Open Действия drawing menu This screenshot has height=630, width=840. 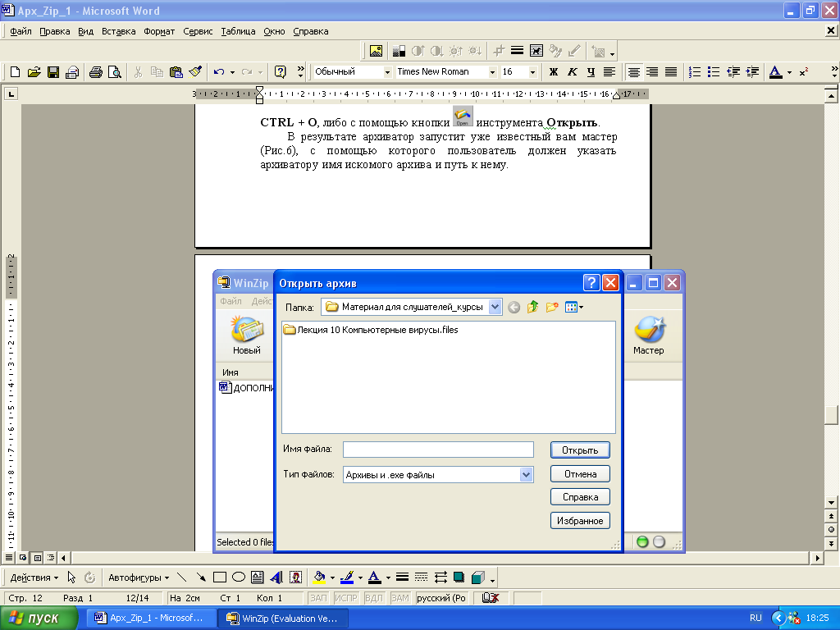tap(34, 577)
